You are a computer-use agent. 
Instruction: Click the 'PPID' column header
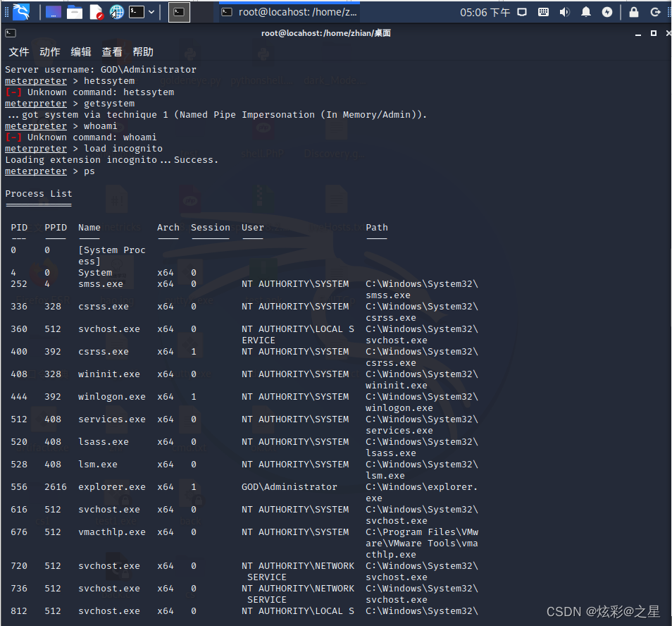[56, 227]
